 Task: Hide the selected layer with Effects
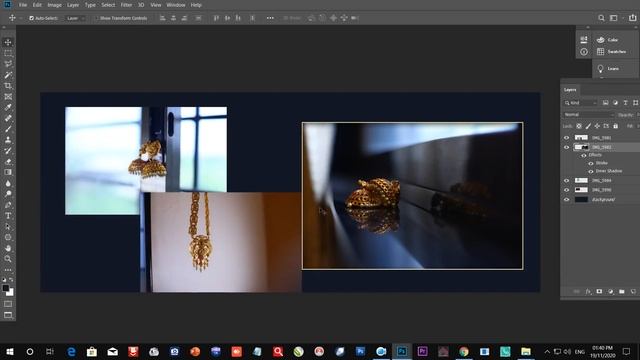pyautogui.click(x=567, y=147)
